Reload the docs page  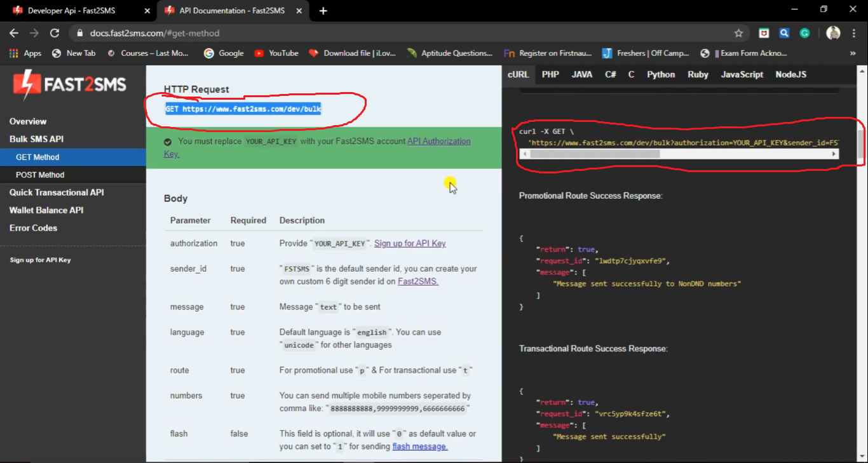pyautogui.click(x=55, y=32)
